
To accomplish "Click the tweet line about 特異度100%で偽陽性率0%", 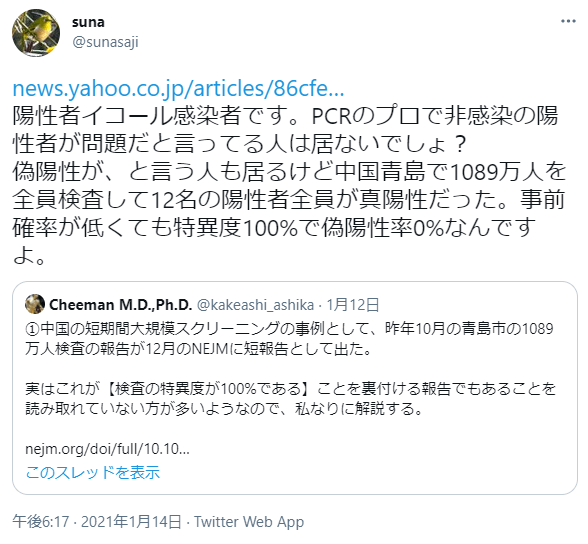I will pos(274,228).
